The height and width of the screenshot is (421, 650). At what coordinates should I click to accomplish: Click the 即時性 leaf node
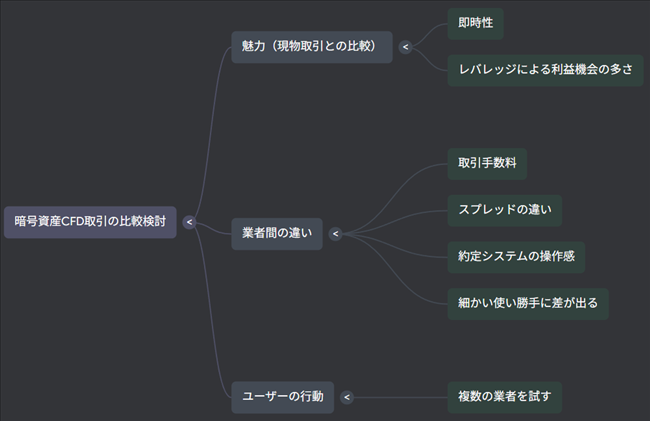(475, 23)
